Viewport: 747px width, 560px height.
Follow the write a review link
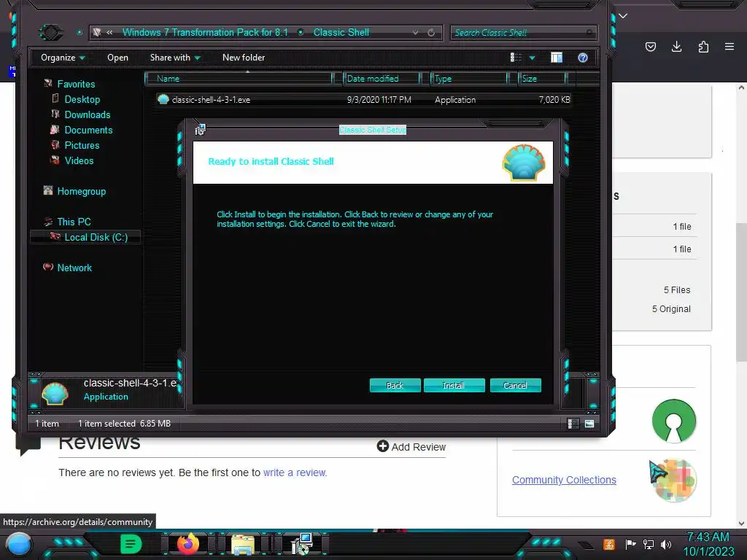pyautogui.click(x=295, y=472)
